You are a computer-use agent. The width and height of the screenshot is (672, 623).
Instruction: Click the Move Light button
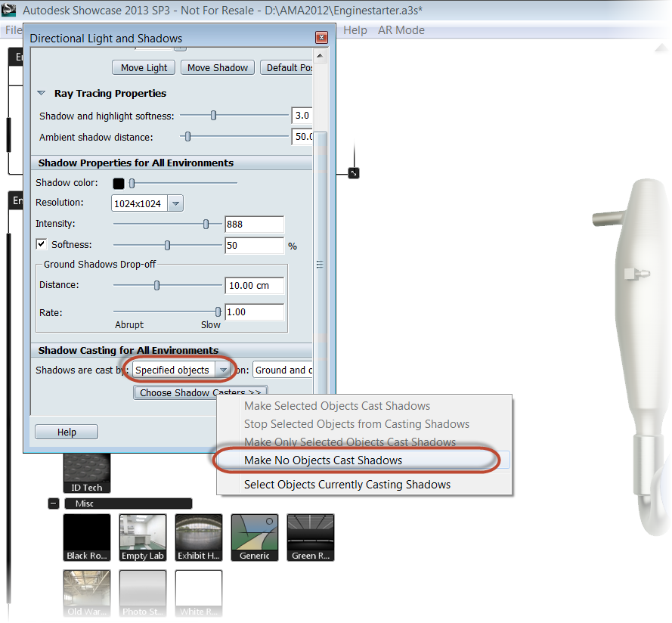coord(144,68)
